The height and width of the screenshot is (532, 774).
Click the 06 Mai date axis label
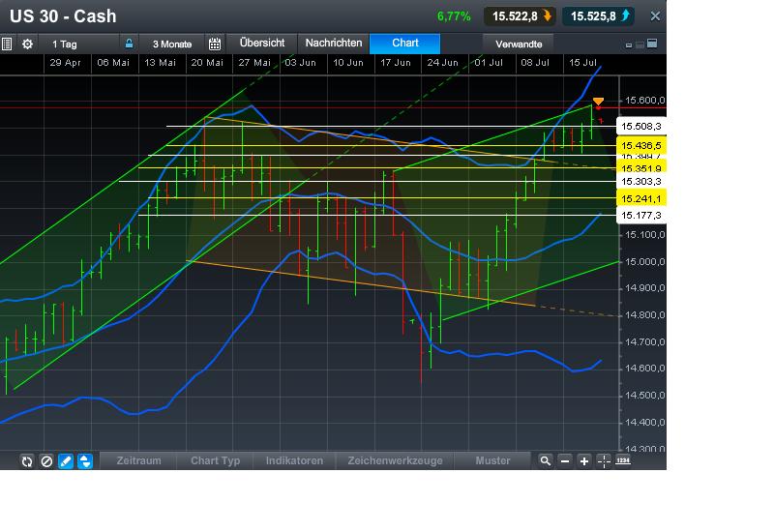click(113, 63)
